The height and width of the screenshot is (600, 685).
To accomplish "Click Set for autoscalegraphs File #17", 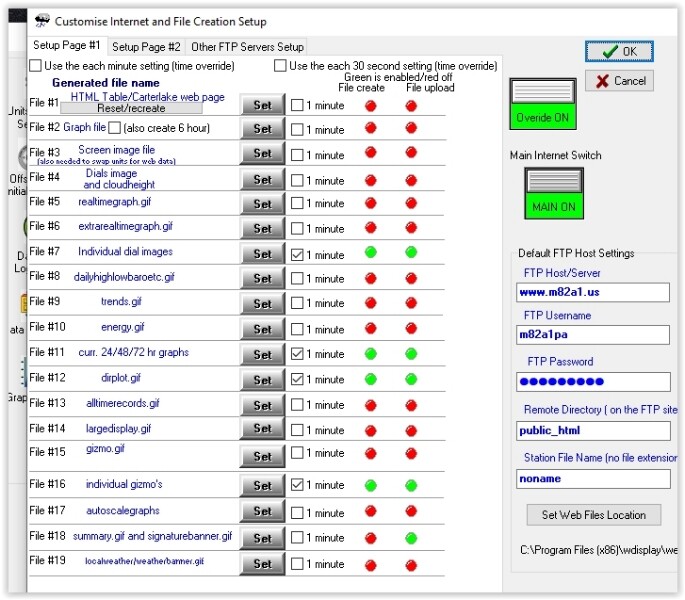I will (x=263, y=511).
